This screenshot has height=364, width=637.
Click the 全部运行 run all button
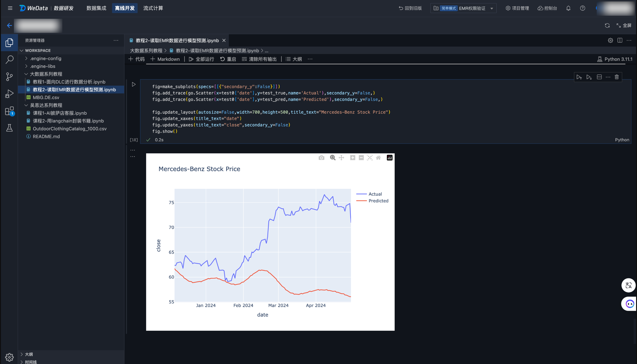point(201,59)
